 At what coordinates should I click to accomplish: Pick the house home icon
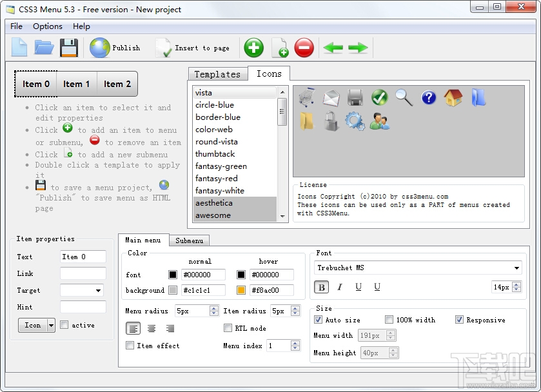point(453,97)
